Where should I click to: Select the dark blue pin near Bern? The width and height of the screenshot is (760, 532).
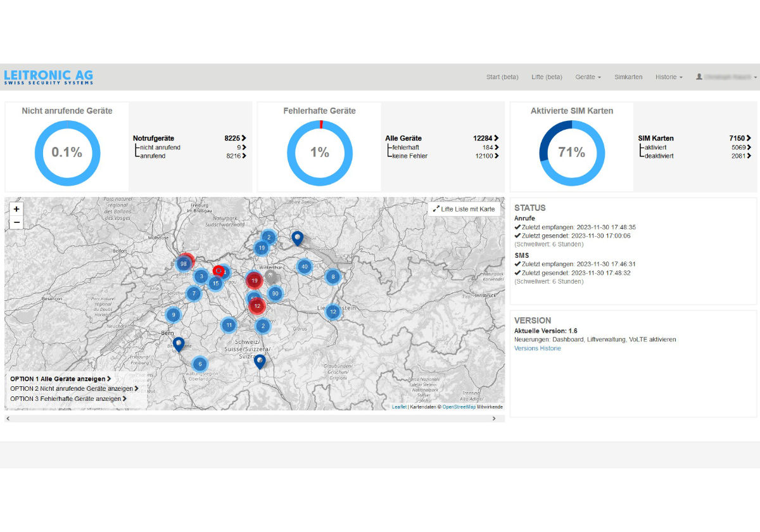[x=179, y=344]
